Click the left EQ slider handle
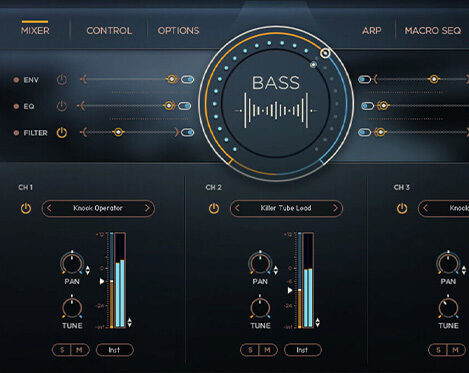 coord(169,106)
